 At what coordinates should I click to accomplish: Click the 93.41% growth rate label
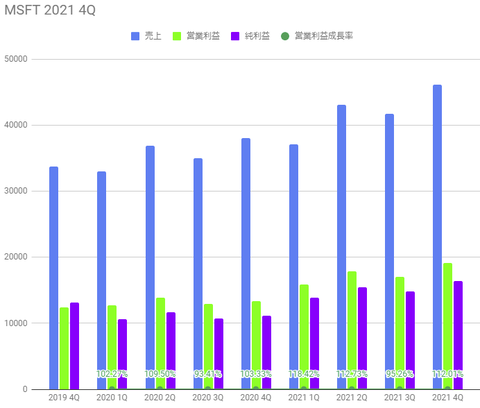(x=208, y=374)
